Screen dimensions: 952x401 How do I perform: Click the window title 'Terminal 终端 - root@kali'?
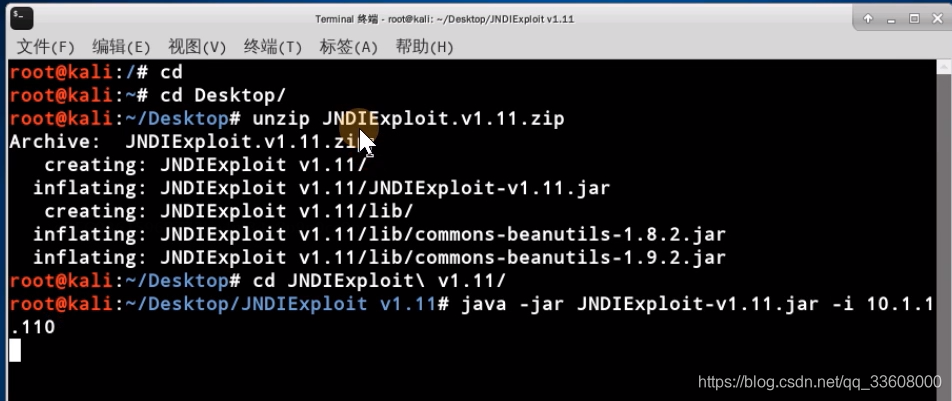tap(444, 19)
